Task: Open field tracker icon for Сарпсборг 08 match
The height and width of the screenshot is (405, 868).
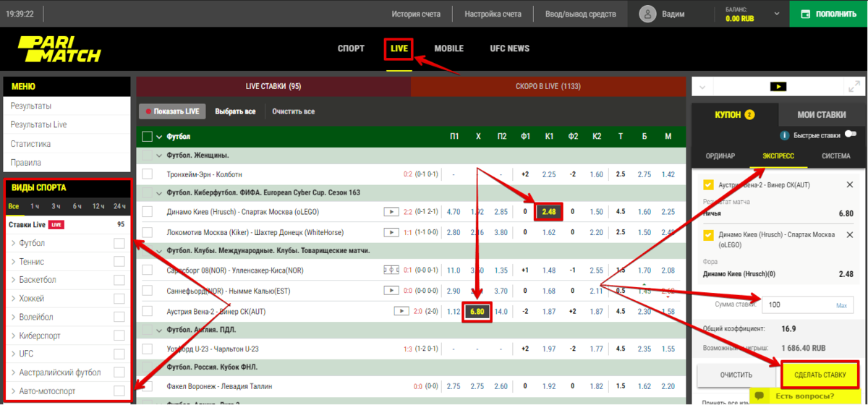Action: (x=391, y=270)
